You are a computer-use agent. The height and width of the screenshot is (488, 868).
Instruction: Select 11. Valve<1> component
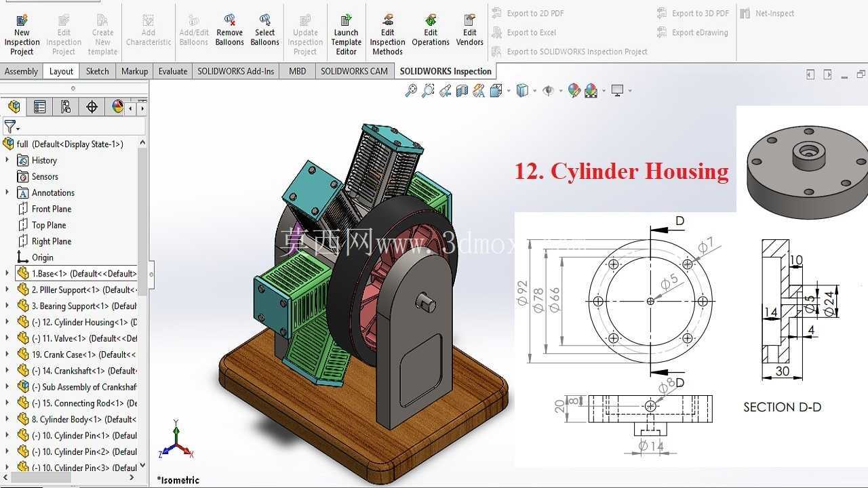click(x=77, y=338)
